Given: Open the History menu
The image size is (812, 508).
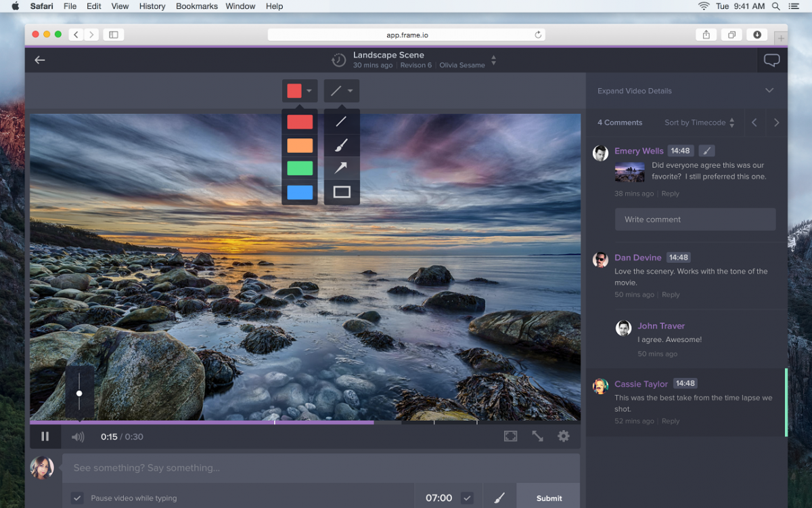Looking at the screenshot, I should [152, 6].
